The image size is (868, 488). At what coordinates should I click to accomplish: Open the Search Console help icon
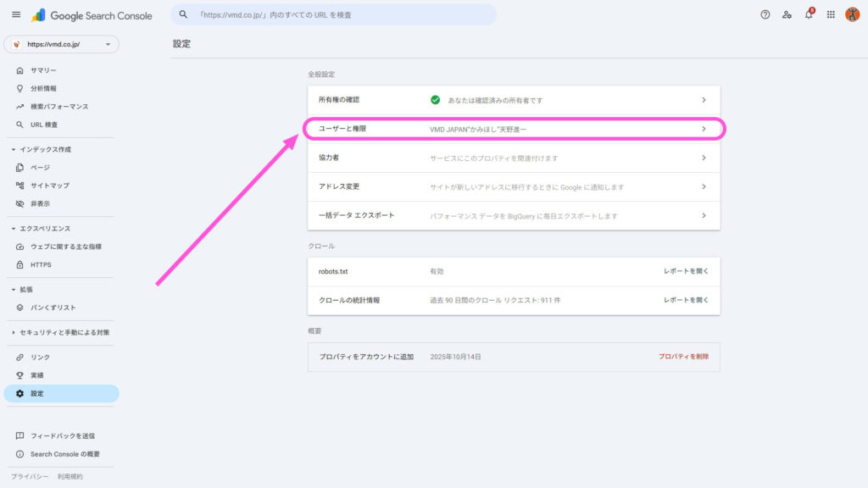pyautogui.click(x=765, y=14)
